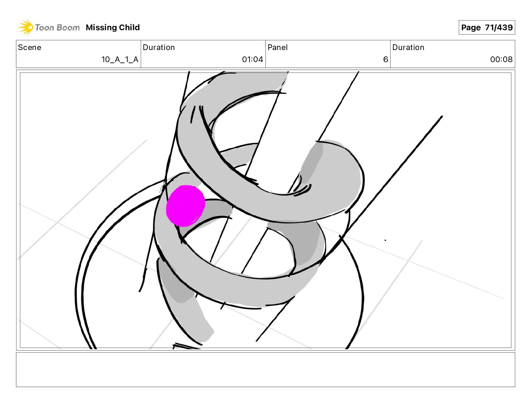Click the empty notes box below the panel
The width and height of the screenshot is (532, 411).
[x=265, y=369]
